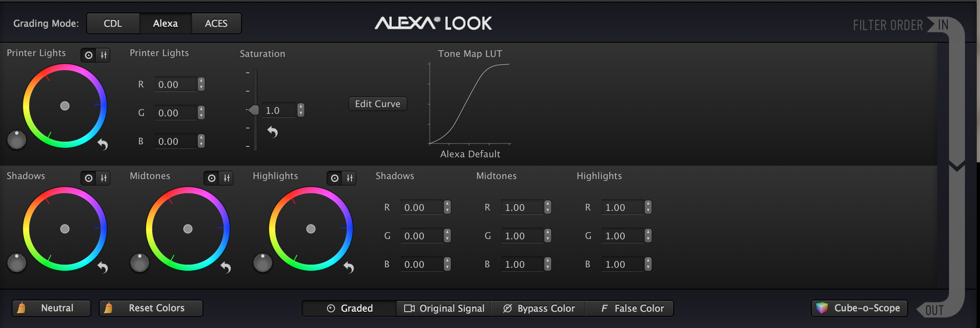Reset the Saturation value arrow
Image resolution: width=980 pixels, height=328 pixels.
[272, 132]
